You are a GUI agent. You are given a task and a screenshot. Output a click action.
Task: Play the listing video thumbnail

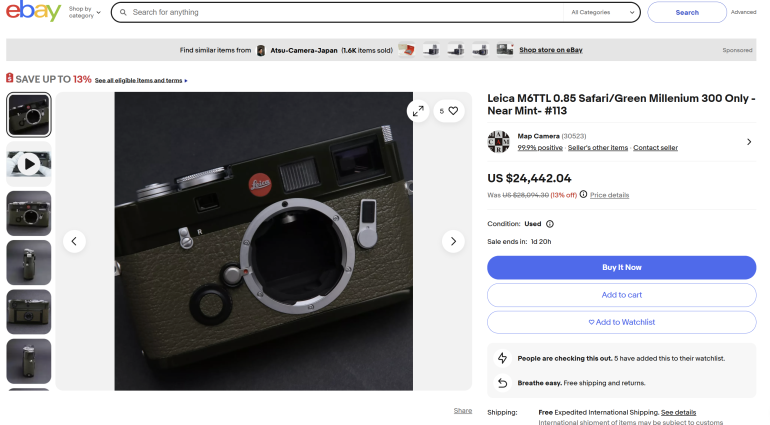pos(28,164)
